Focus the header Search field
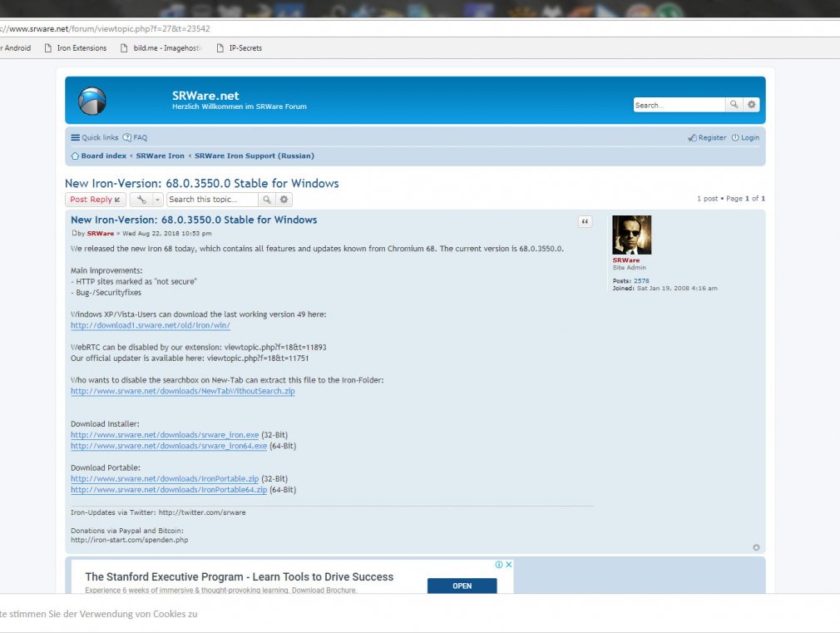The image size is (840, 633). (679, 105)
